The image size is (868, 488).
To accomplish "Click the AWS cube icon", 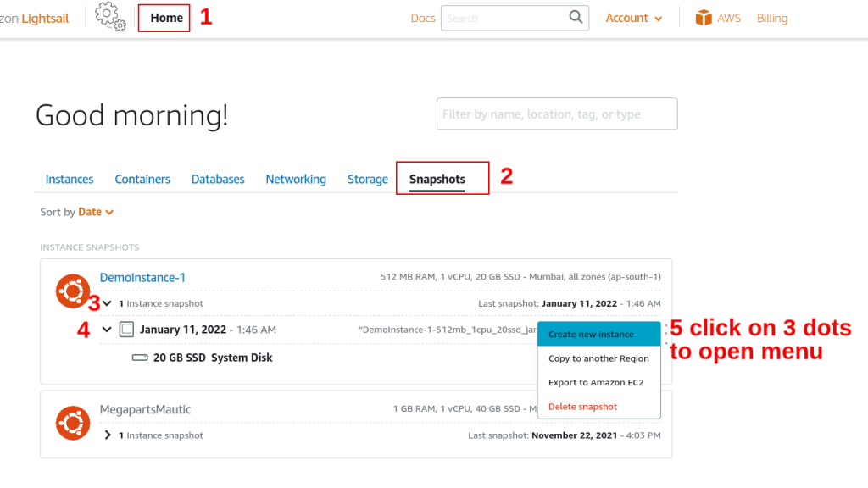I will click(x=704, y=18).
